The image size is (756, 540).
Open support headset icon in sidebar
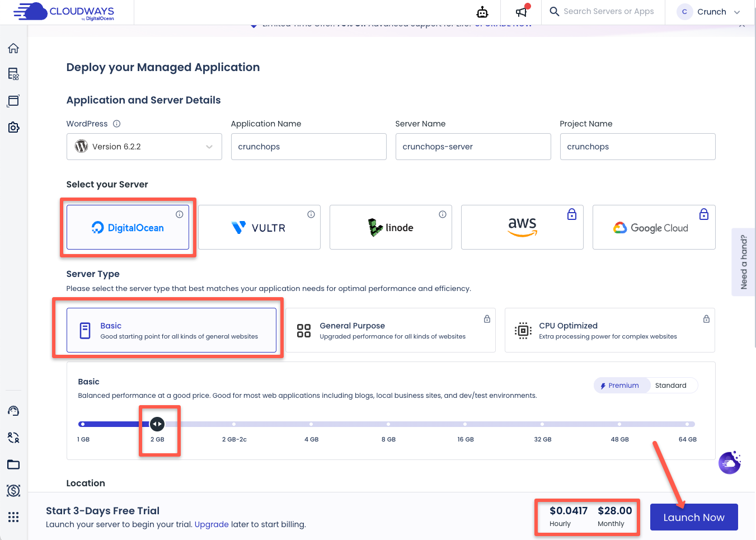(x=13, y=411)
